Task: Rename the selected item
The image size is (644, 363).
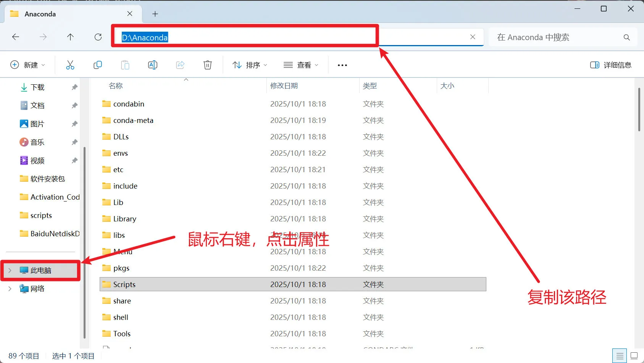Action: tap(153, 65)
